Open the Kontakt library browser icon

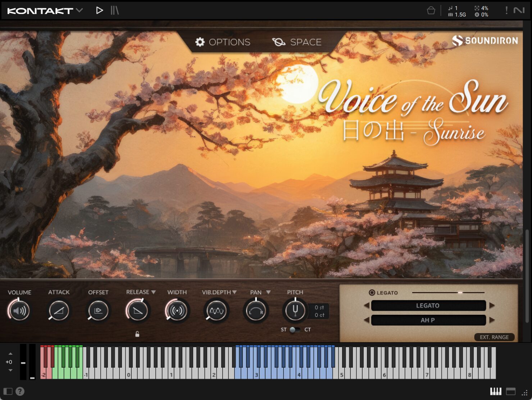[x=114, y=10]
